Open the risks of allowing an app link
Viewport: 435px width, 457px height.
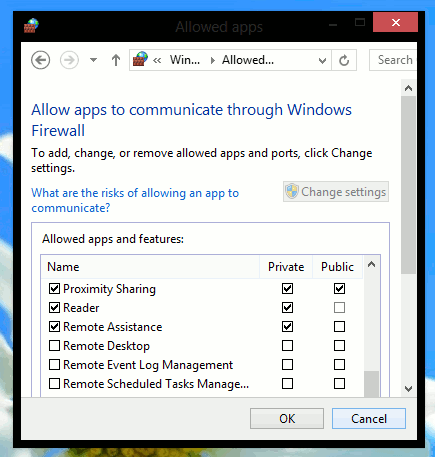(135, 200)
